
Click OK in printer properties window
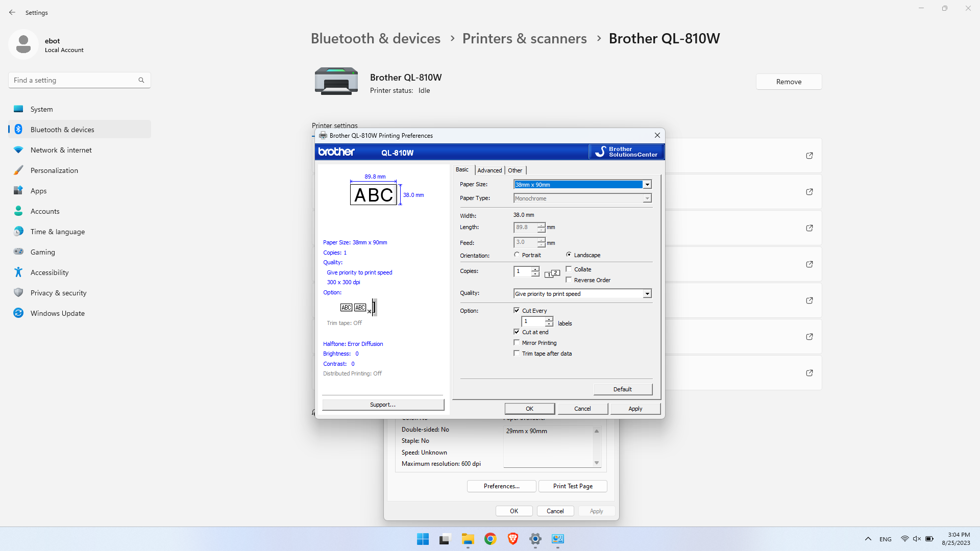pos(514,511)
